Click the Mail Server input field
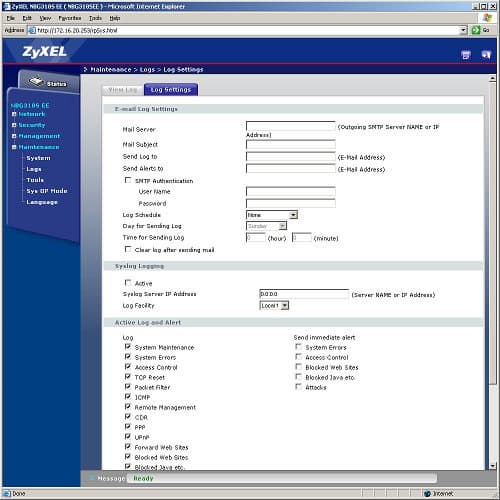This screenshot has width=500, height=500. point(291,126)
